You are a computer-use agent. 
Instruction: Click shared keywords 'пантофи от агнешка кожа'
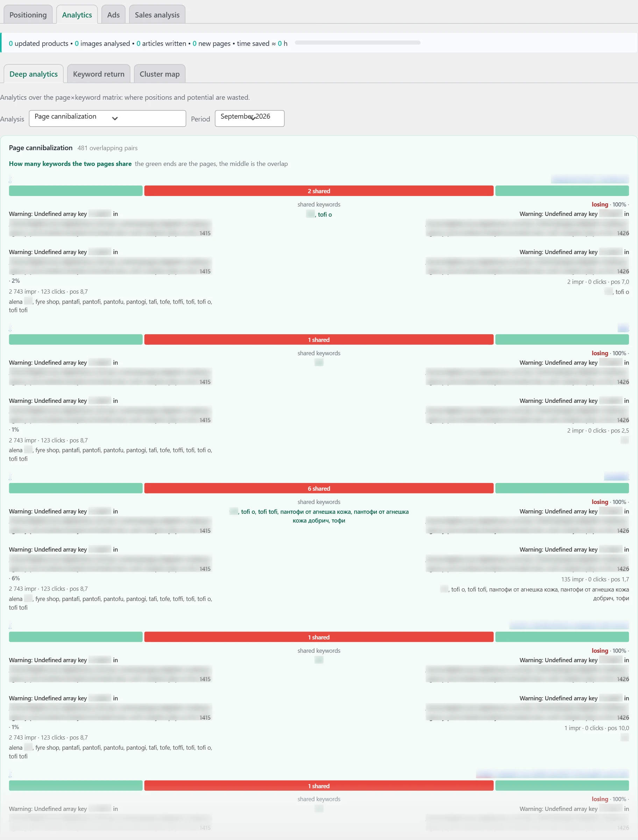[x=315, y=511]
